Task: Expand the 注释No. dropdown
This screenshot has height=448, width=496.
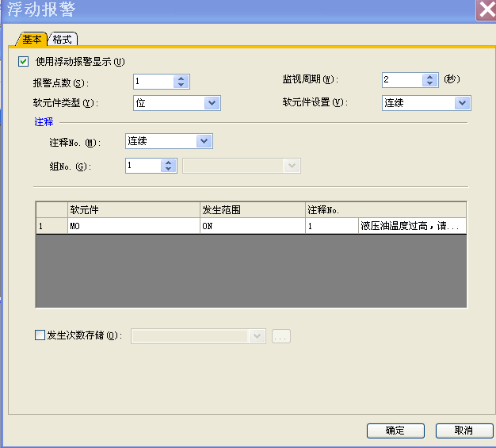Action: tap(204, 141)
